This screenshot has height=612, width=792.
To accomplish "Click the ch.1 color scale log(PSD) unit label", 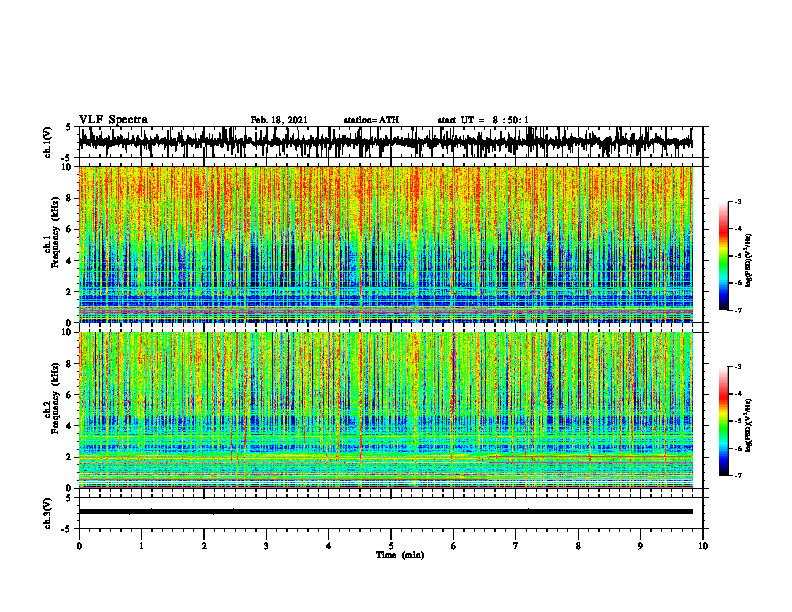I will coord(750,261).
